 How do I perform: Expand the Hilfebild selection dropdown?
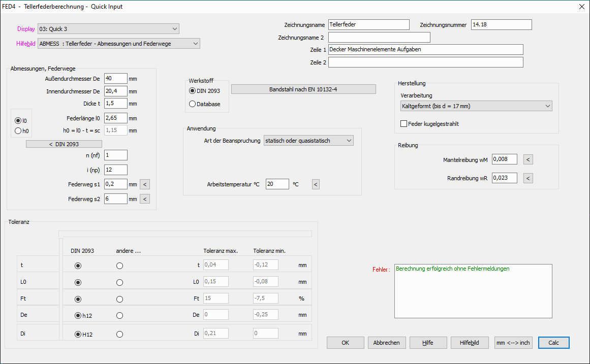[x=119, y=44]
